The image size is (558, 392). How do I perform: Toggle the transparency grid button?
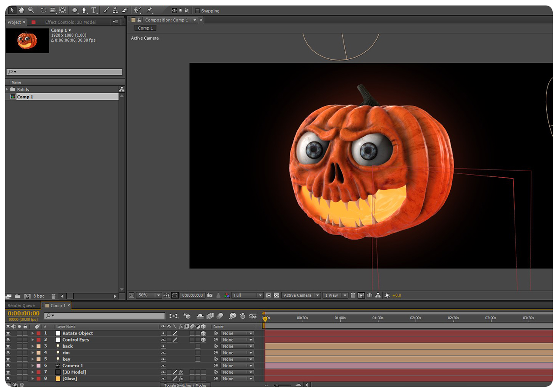[276, 295]
